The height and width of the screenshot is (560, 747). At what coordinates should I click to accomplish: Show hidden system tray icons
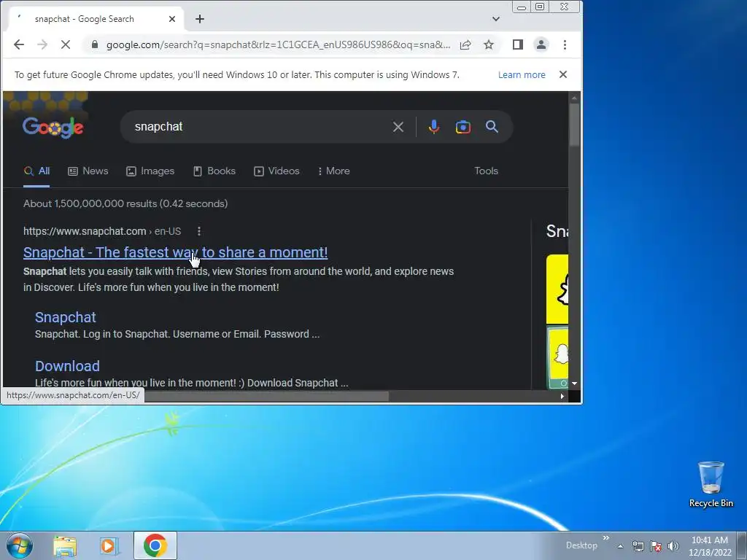coord(620,546)
